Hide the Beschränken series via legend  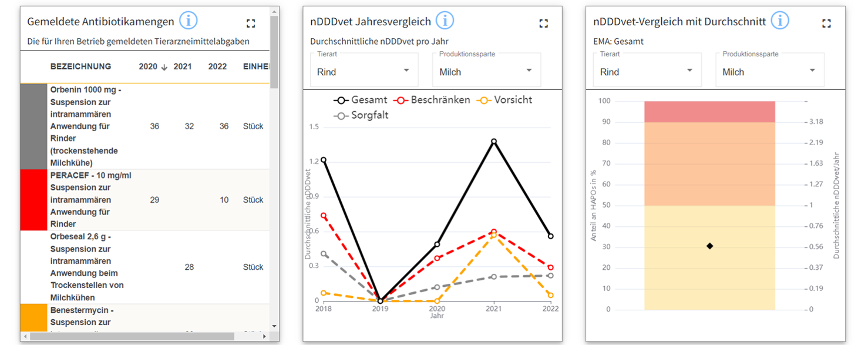pyautogui.click(x=432, y=100)
